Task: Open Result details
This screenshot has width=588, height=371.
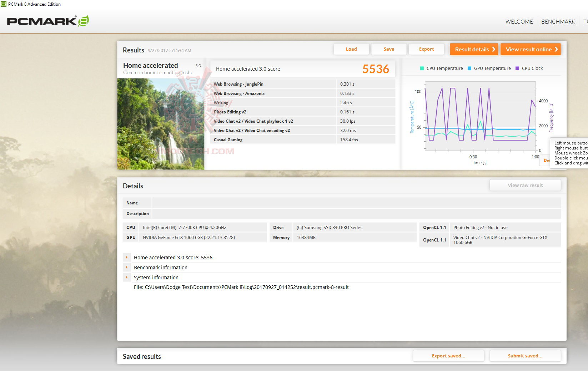Action: point(474,49)
